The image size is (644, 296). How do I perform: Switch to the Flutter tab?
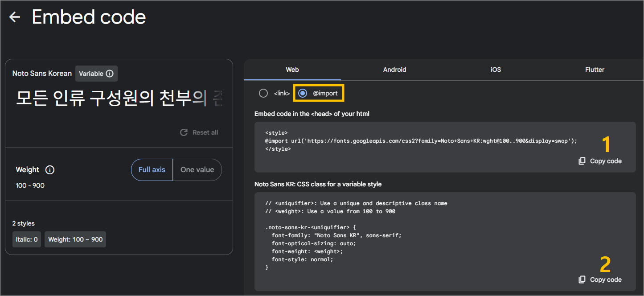(595, 70)
